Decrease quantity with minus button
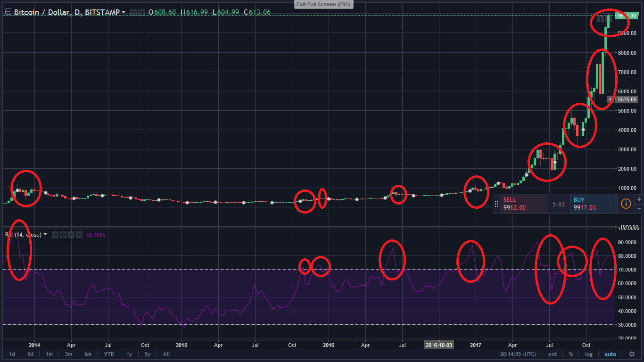The width and height of the screenshot is (644, 362). pyautogui.click(x=639, y=208)
